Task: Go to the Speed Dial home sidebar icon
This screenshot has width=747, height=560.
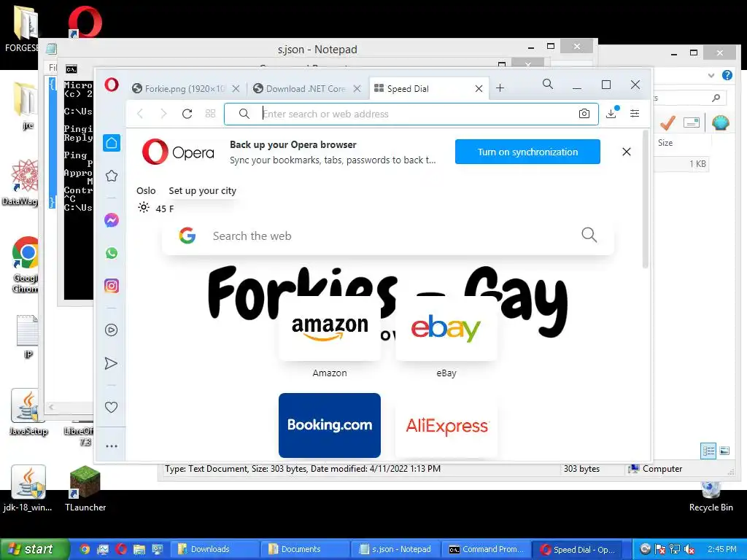Action: point(112,143)
